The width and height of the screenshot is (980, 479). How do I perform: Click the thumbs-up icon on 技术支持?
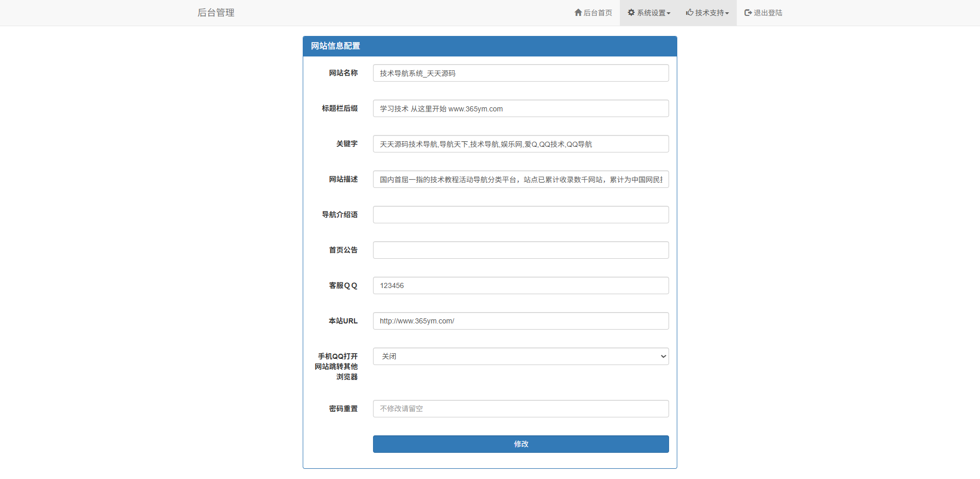(689, 12)
